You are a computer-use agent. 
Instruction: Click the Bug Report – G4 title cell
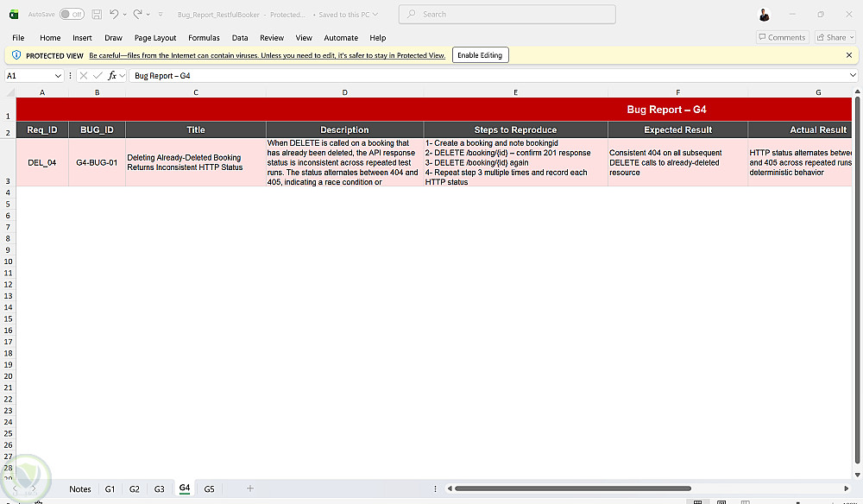[434, 110]
